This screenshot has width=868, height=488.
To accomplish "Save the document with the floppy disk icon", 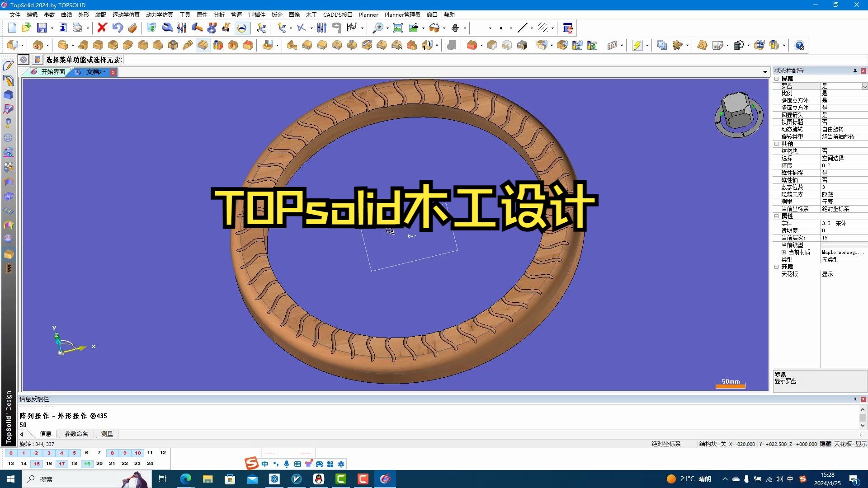I will pyautogui.click(x=42, y=28).
